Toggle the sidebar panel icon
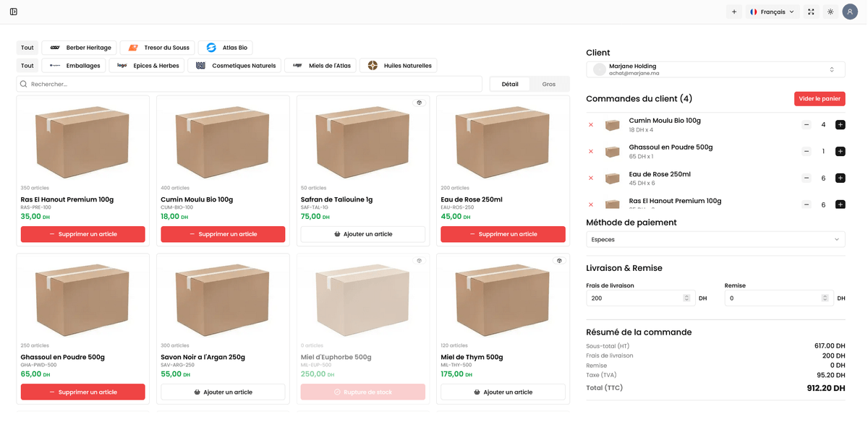The height and width of the screenshot is (427, 868). click(x=14, y=12)
